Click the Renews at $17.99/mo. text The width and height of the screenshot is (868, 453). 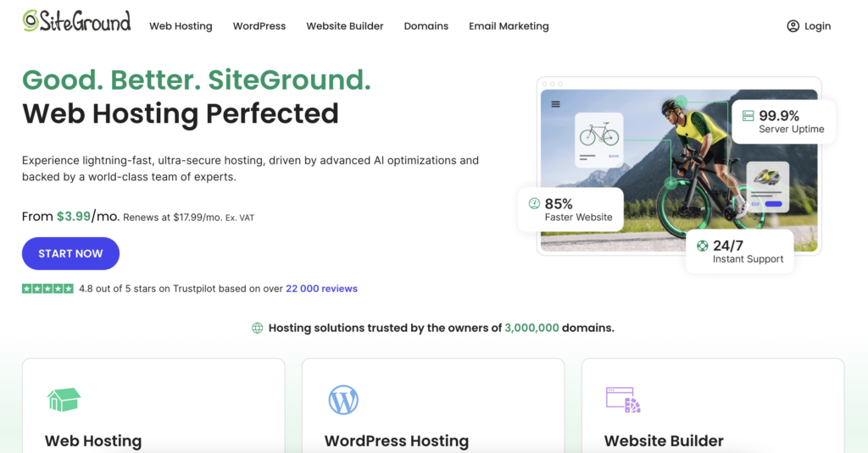pos(172,218)
